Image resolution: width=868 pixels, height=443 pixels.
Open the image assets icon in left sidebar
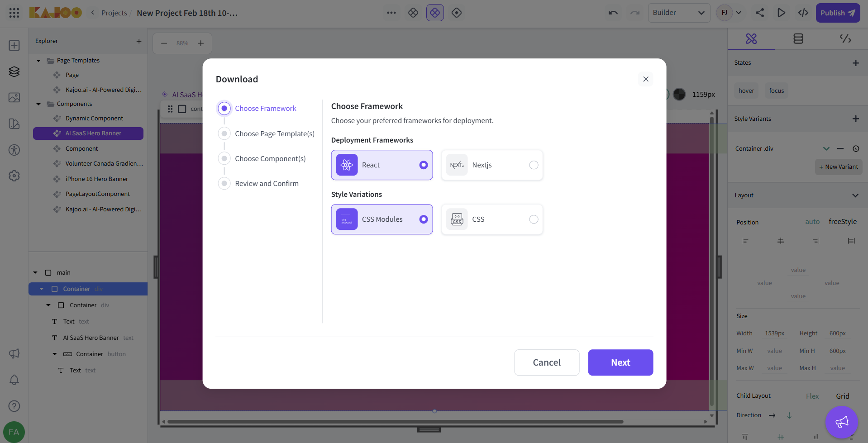14,97
